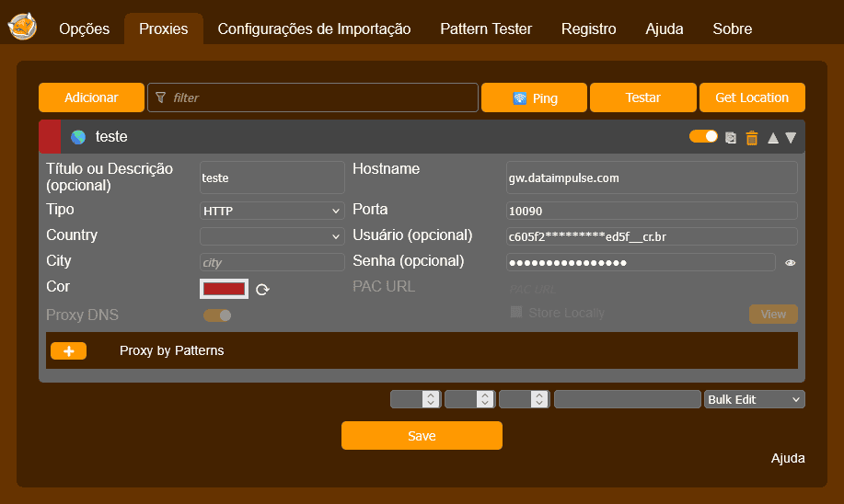Toggle the Proxy DNS switch
This screenshot has height=504, width=844.
point(217,315)
